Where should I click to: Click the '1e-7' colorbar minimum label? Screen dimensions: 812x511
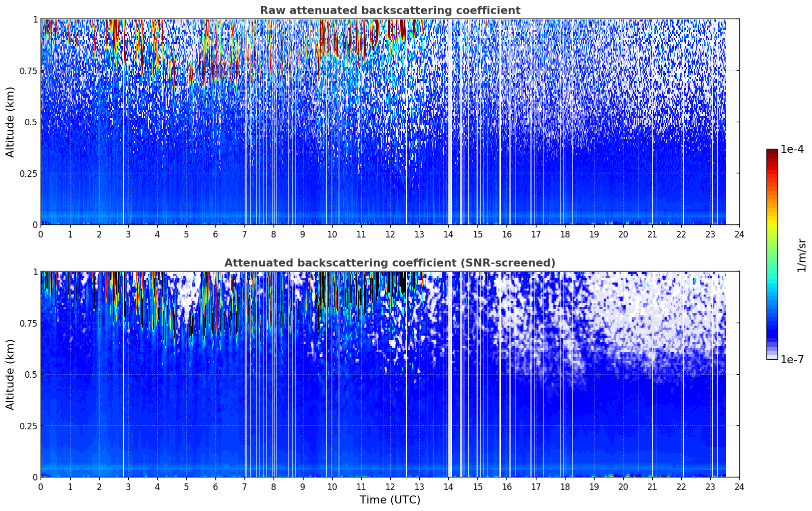(x=792, y=359)
